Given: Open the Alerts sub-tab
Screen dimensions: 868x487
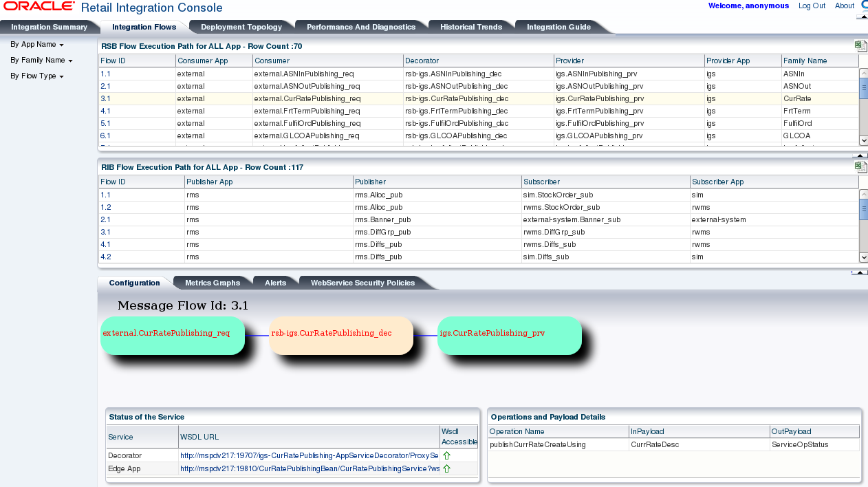Looking at the screenshot, I should (275, 283).
